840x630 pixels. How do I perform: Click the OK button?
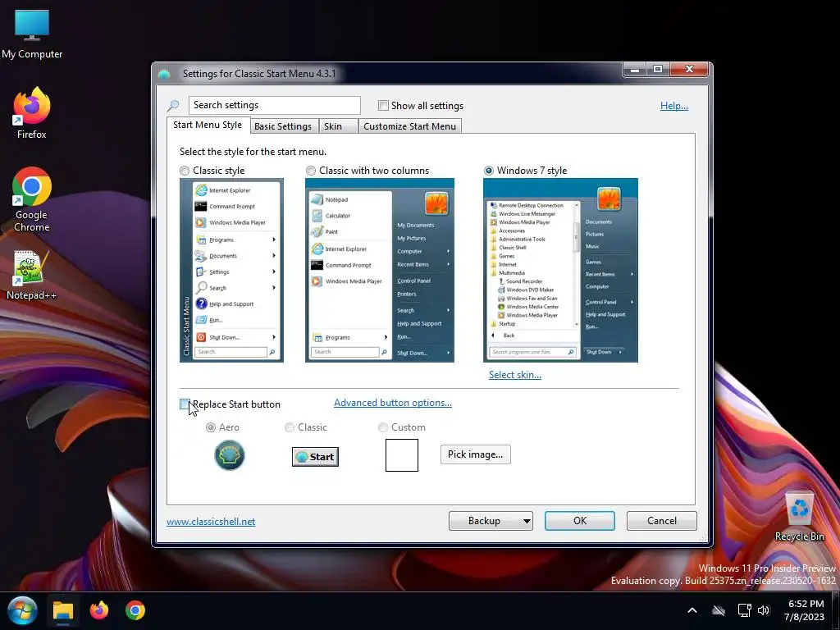coord(580,521)
